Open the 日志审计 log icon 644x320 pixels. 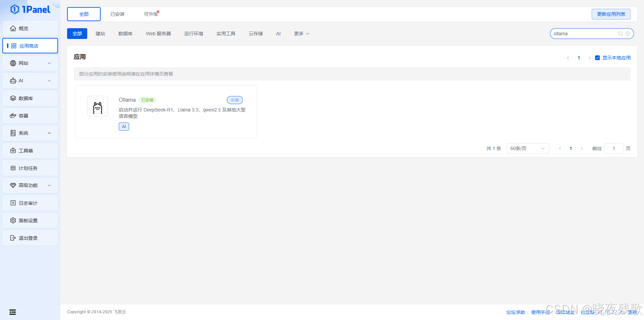(13, 203)
